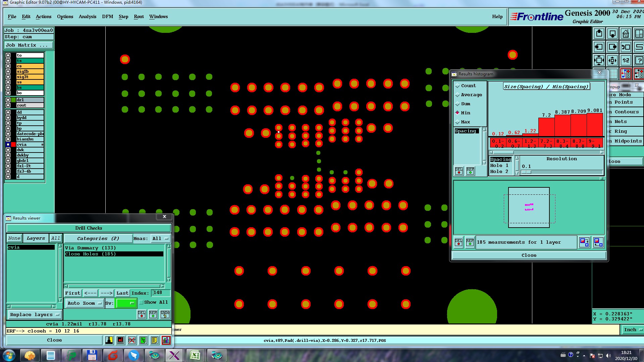Click the pan left arrow icon

click(599, 47)
